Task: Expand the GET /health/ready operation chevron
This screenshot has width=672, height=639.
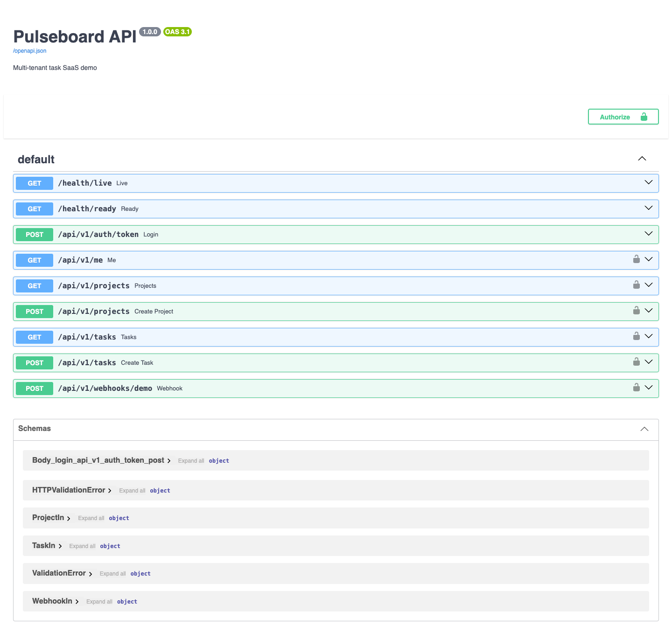Action: (x=649, y=208)
